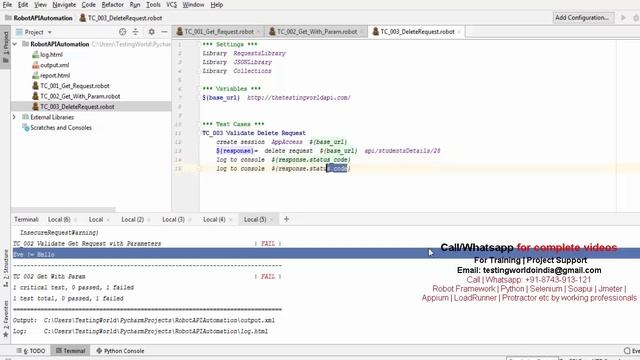Open the VCS menu

click(171, 5)
